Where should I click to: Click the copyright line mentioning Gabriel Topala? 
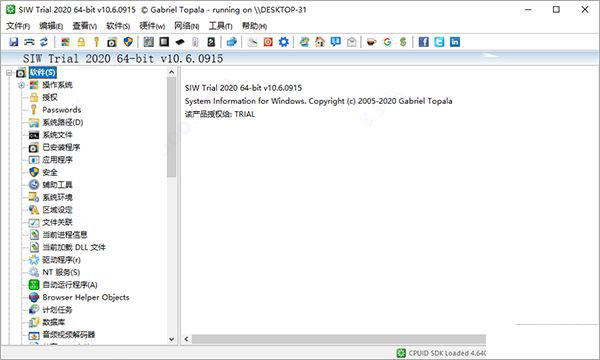point(318,101)
